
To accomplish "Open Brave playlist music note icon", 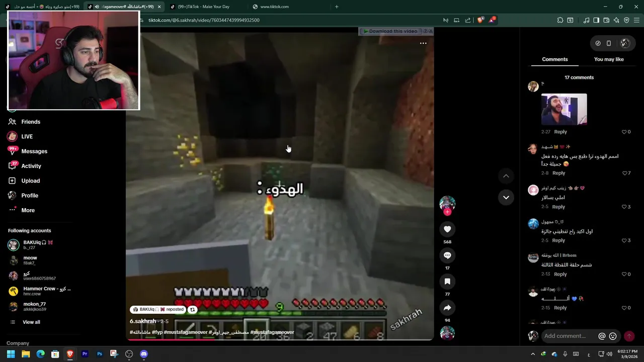I will 586,20.
